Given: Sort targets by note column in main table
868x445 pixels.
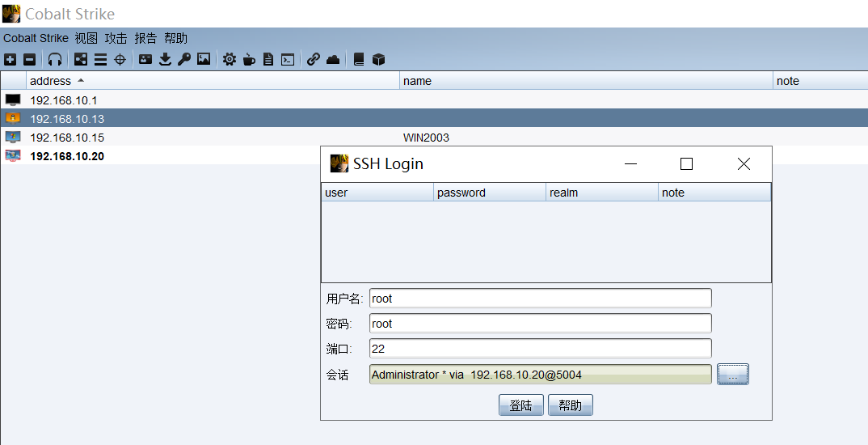Looking at the screenshot, I should tap(820, 81).
